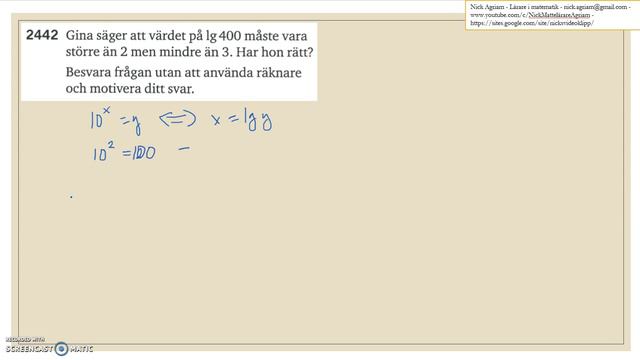This screenshot has height=360, width=640.
Task: Open the youtube.com NickMattelärareAgrism link
Action: [x=530, y=15]
